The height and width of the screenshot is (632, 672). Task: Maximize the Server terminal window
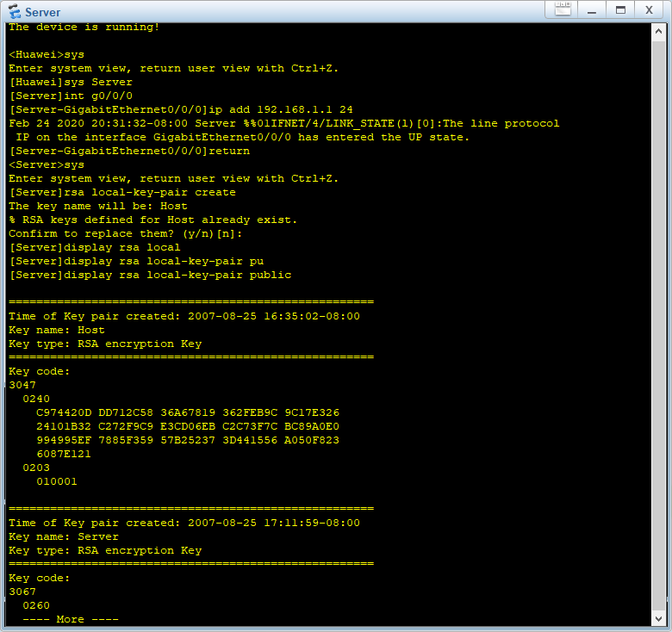620,9
